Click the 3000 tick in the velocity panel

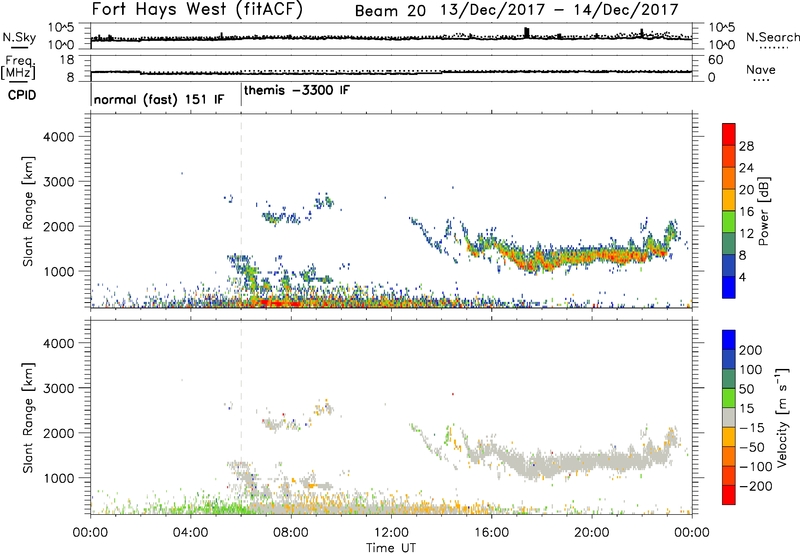(58, 388)
